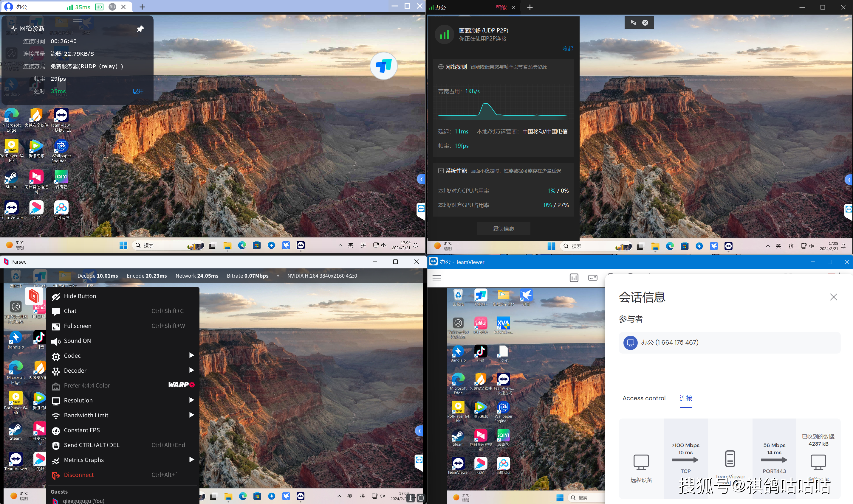This screenshot has height=504, width=853.
Task: Click the TeamViewer remote input toolbar icon
Action: tap(593, 278)
